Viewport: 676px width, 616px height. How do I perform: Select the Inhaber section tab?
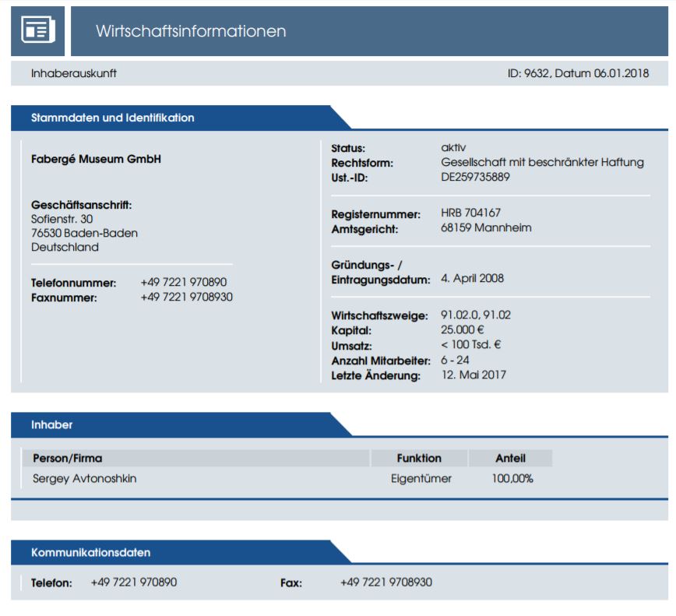coord(52,424)
